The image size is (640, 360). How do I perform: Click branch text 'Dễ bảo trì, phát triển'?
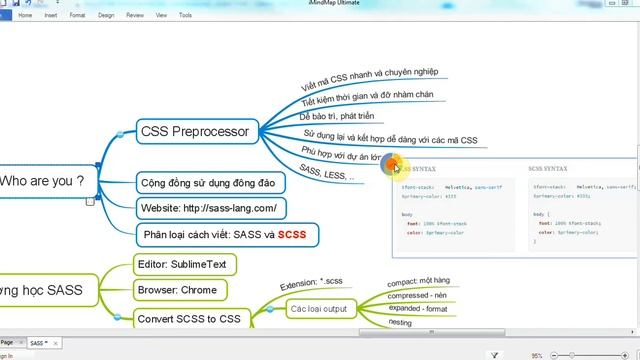(x=336, y=116)
